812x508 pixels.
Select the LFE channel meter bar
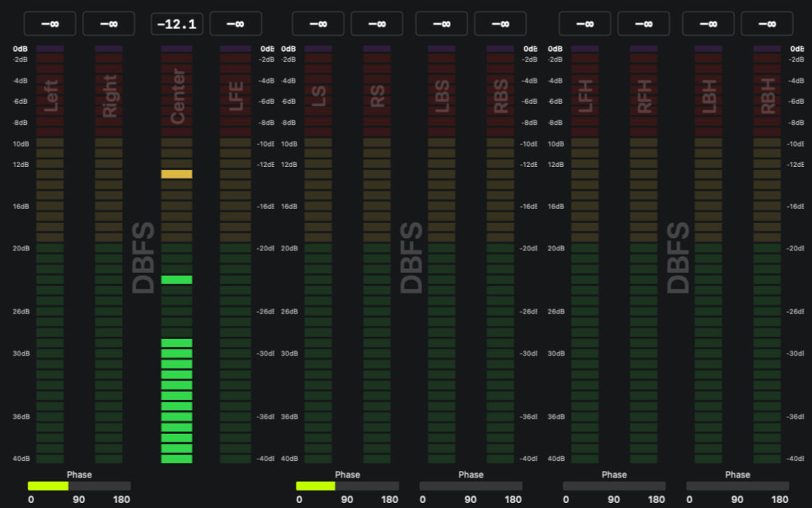(x=236, y=254)
